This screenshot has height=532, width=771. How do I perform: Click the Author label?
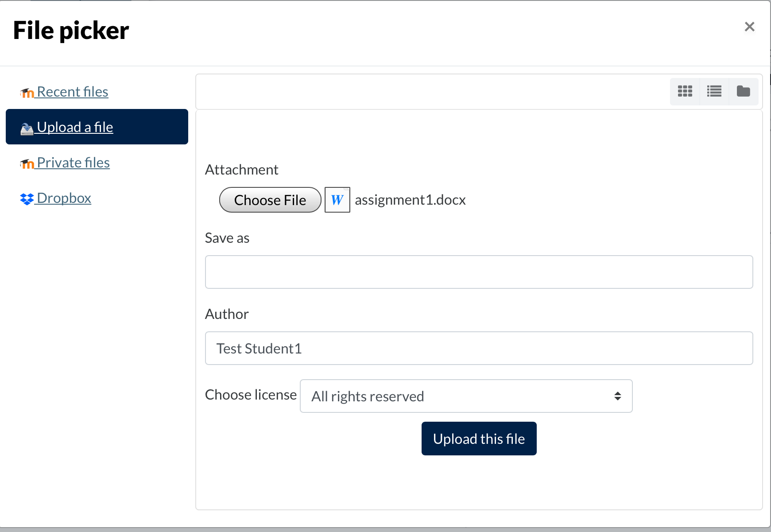pyautogui.click(x=227, y=314)
